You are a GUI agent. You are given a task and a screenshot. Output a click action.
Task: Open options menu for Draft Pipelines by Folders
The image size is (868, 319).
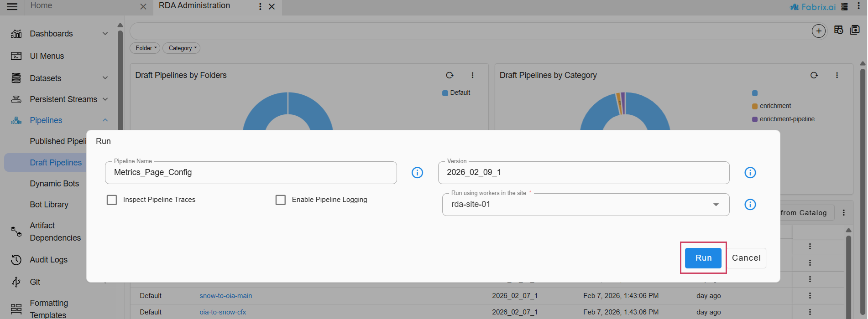click(x=472, y=75)
